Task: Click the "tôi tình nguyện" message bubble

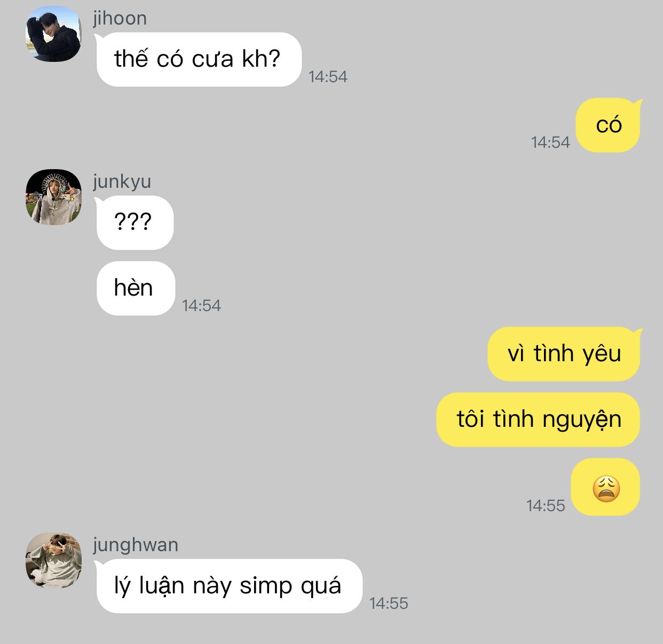Action: tap(538, 419)
